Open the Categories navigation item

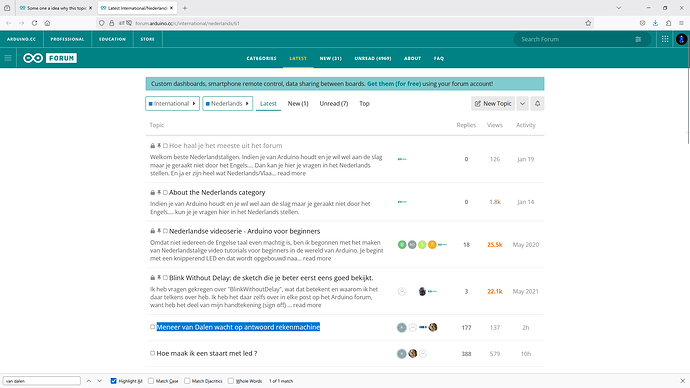(261, 58)
